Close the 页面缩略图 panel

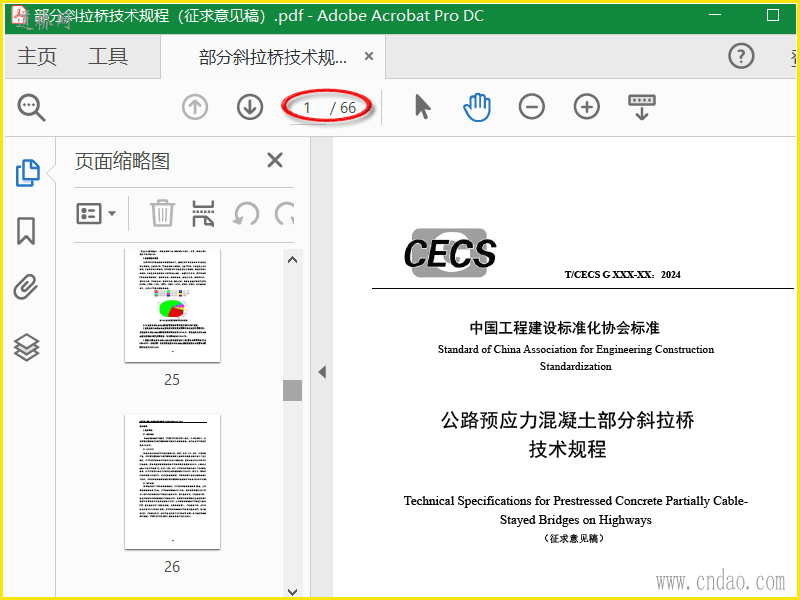[x=275, y=161]
